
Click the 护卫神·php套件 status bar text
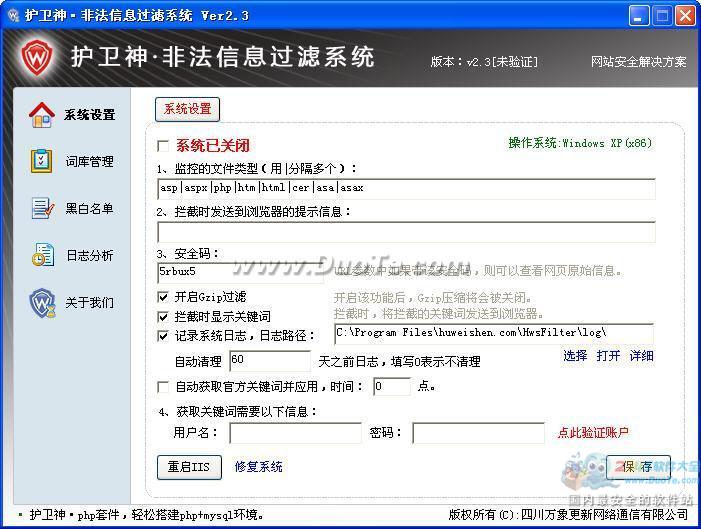tap(146, 515)
